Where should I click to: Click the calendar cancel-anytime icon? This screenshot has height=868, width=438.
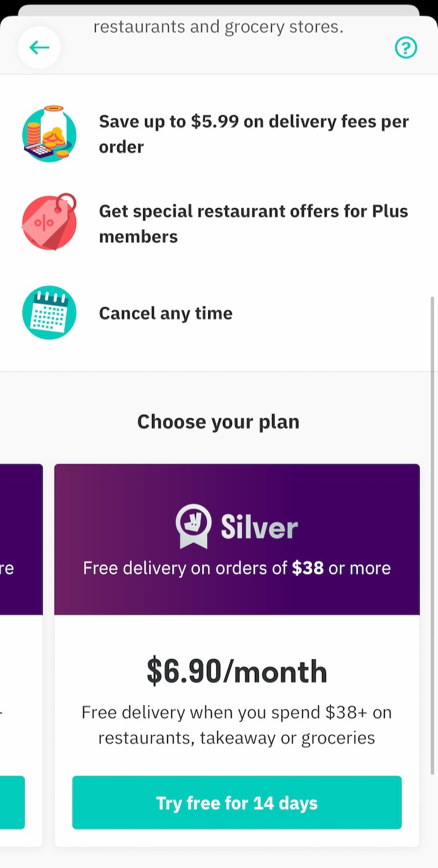coord(49,313)
